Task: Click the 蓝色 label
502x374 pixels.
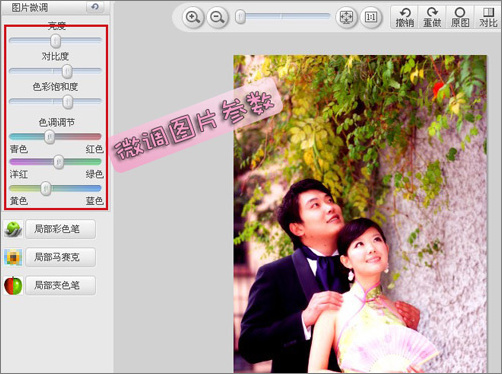Action: coord(95,201)
